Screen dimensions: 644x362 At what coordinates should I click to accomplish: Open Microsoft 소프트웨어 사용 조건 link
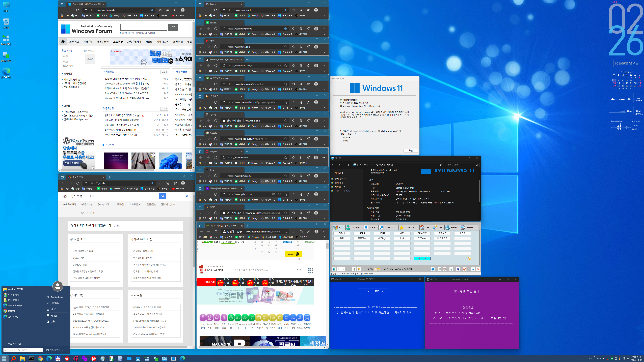[363, 131]
